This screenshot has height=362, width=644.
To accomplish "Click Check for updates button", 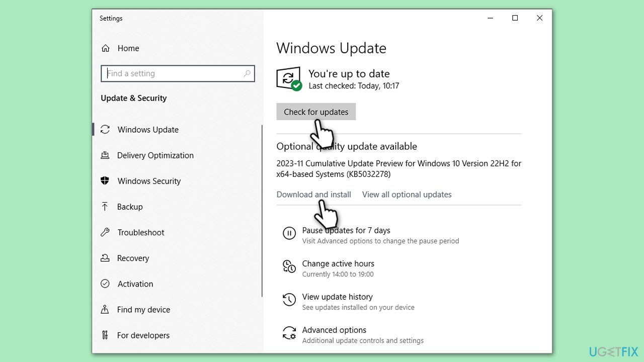I will pyautogui.click(x=316, y=112).
